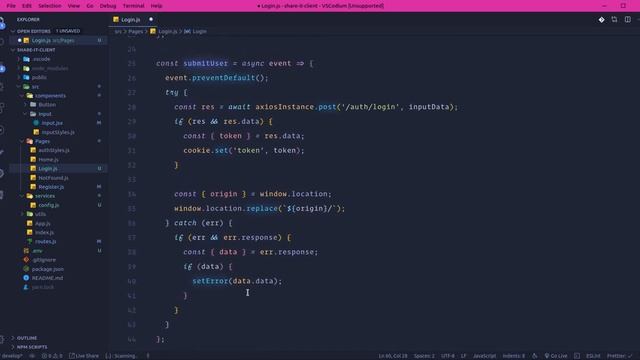
Task: Open inputStyles.js file
Action: pyautogui.click(x=58, y=132)
